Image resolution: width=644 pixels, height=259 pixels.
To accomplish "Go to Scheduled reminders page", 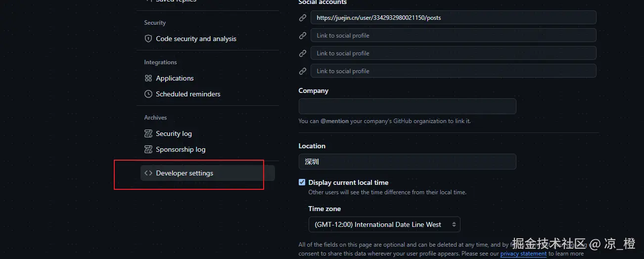I will (188, 94).
